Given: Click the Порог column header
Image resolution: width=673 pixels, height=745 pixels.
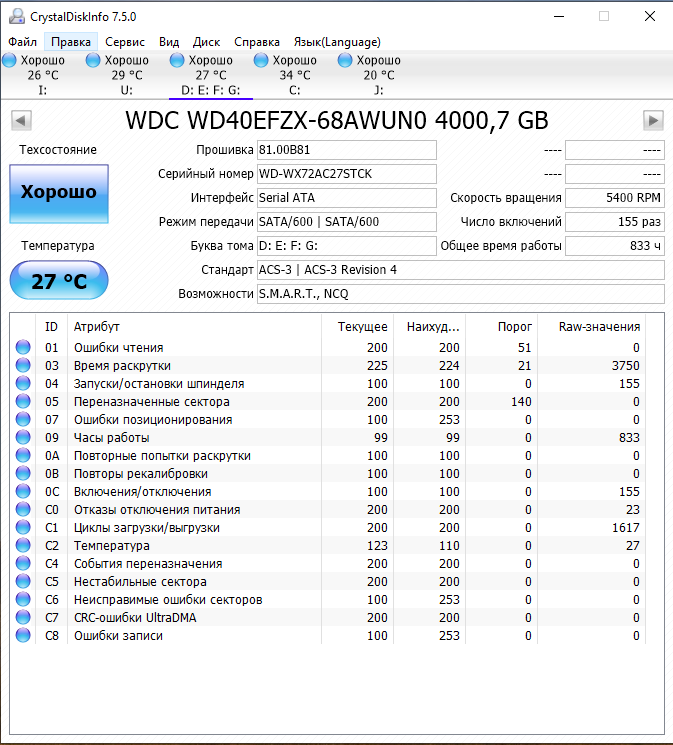Looking at the screenshot, I should tap(501, 327).
